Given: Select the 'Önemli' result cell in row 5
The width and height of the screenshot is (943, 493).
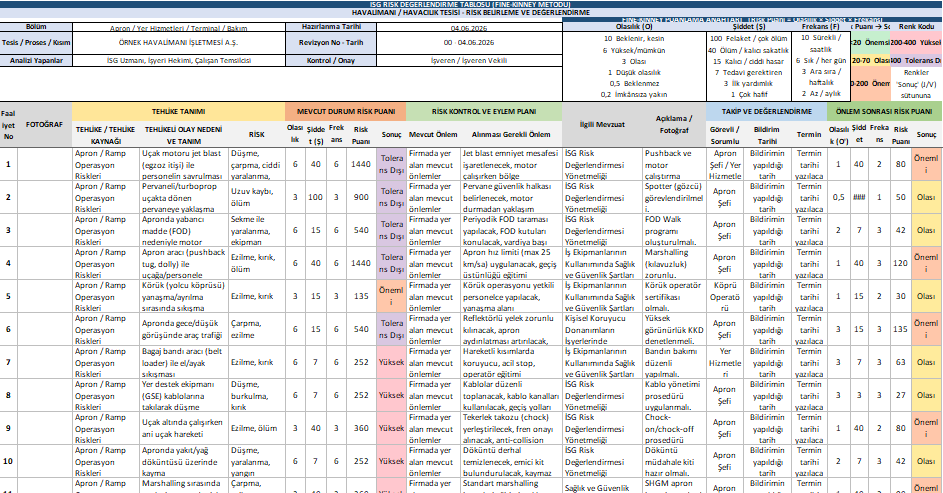Looking at the screenshot, I should [391, 296].
